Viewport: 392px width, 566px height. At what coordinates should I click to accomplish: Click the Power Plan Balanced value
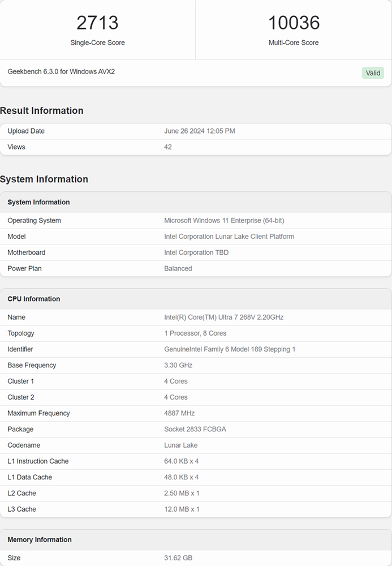tap(178, 268)
